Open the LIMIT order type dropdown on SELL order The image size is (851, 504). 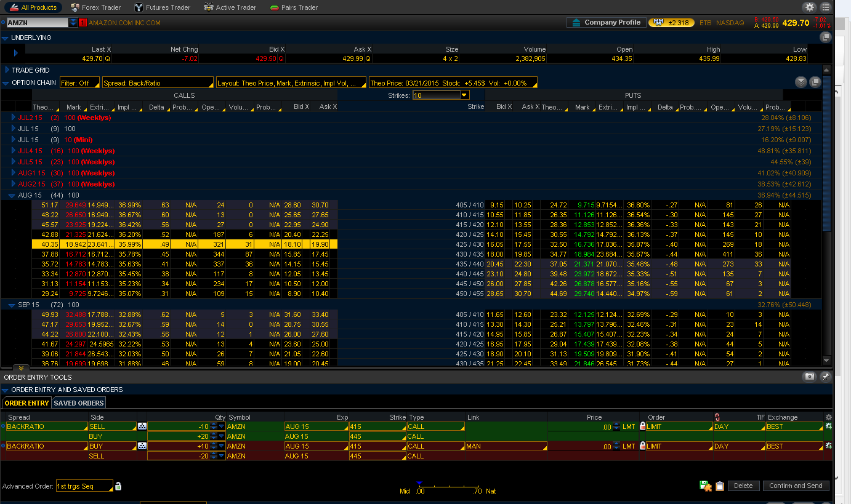pyautogui.click(x=679, y=426)
